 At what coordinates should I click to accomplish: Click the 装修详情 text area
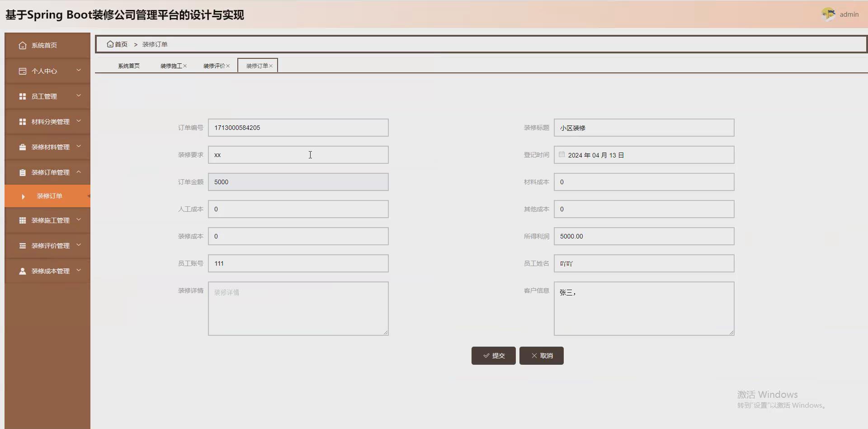coord(298,309)
